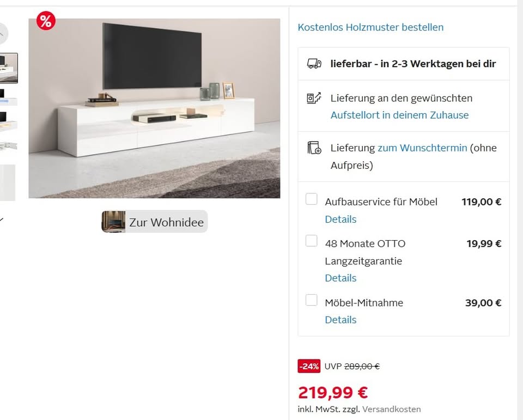Click the stairs delivery placement icon
The image size is (523, 420).
point(314,98)
